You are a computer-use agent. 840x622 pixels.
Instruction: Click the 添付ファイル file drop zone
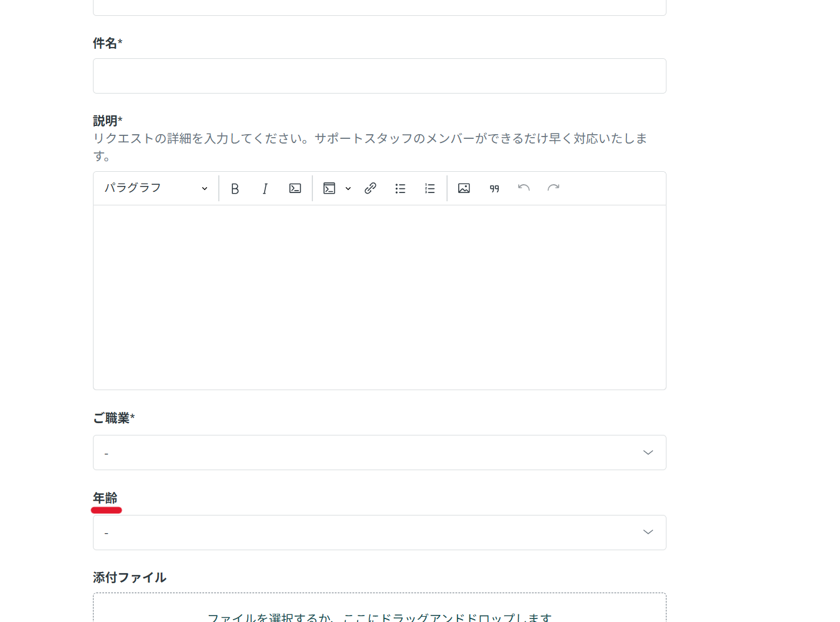379,607
